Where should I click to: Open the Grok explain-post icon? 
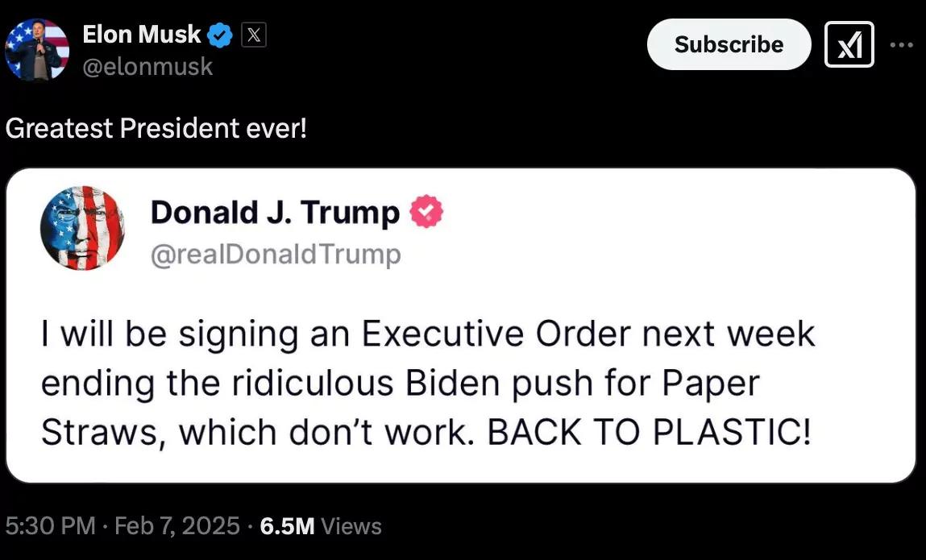click(x=849, y=44)
